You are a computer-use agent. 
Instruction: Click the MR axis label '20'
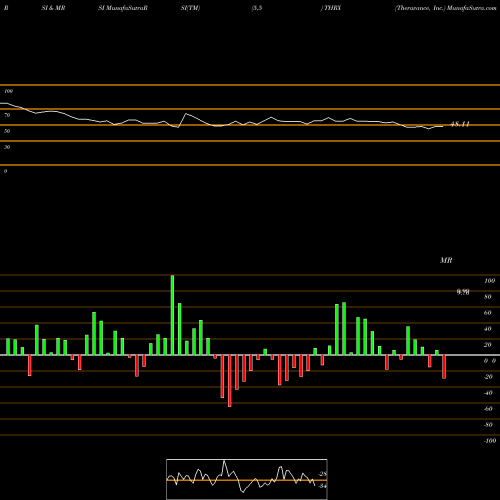(x=488, y=345)
